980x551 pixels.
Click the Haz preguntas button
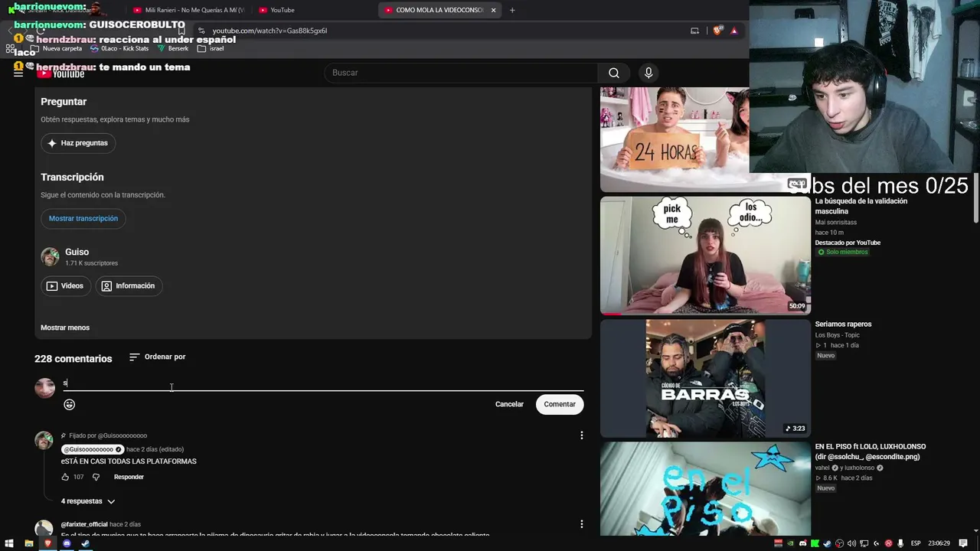pyautogui.click(x=78, y=143)
